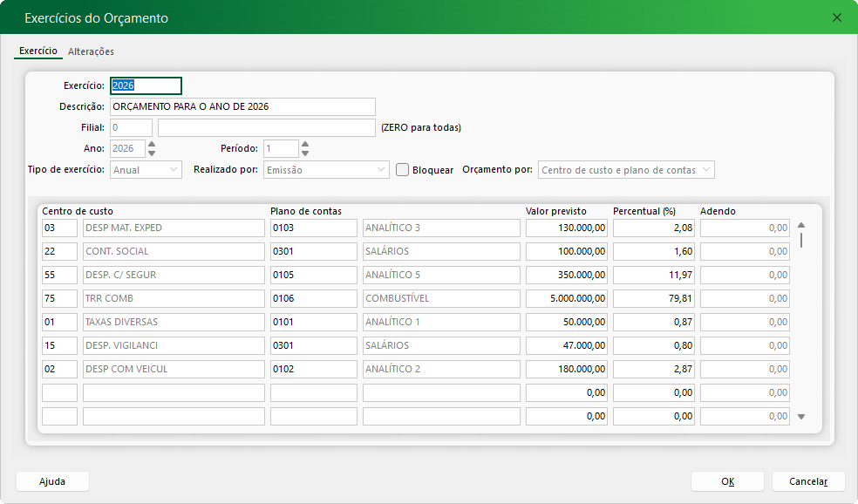Select the Exercício tab
The image size is (858, 504).
tap(38, 51)
